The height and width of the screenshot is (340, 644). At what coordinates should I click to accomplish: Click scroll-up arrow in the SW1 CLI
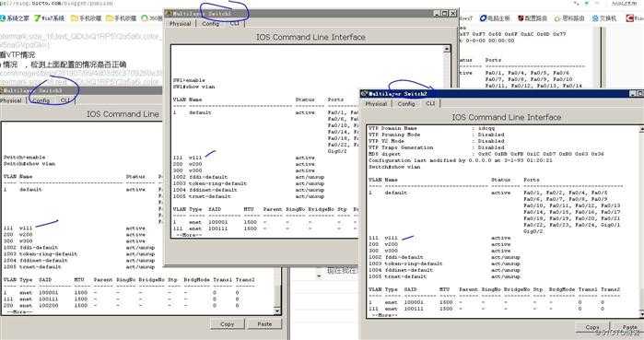click(447, 49)
